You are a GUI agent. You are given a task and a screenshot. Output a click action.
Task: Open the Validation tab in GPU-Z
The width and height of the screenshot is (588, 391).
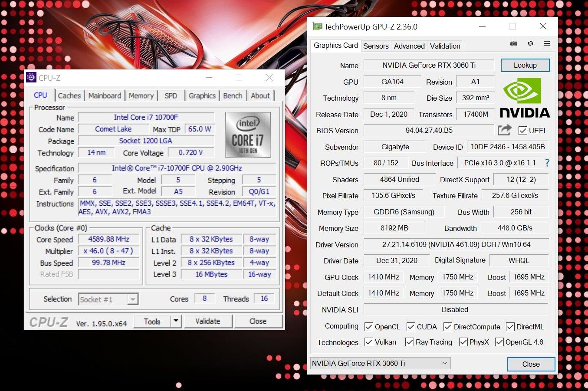tap(445, 46)
